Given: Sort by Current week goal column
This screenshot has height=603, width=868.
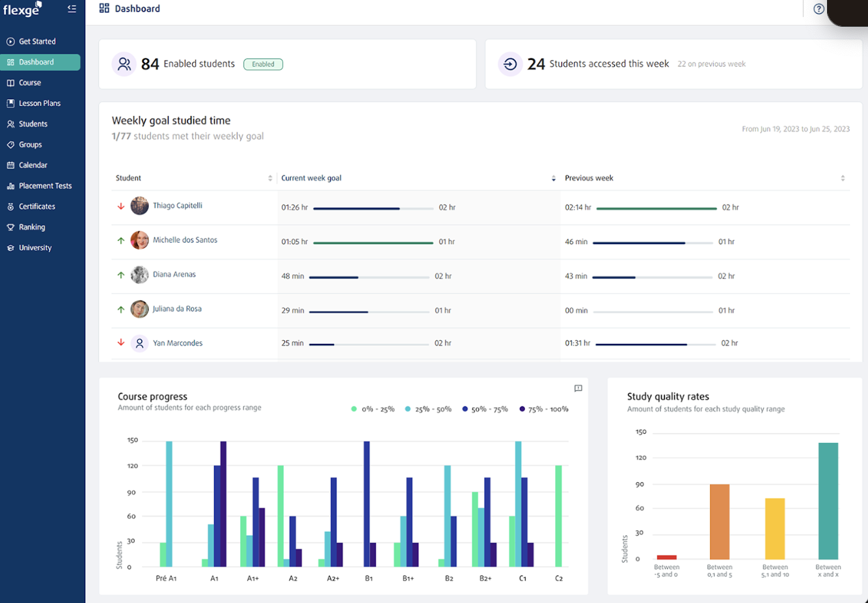Looking at the screenshot, I should pyautogui.click(x=554, y=178).
